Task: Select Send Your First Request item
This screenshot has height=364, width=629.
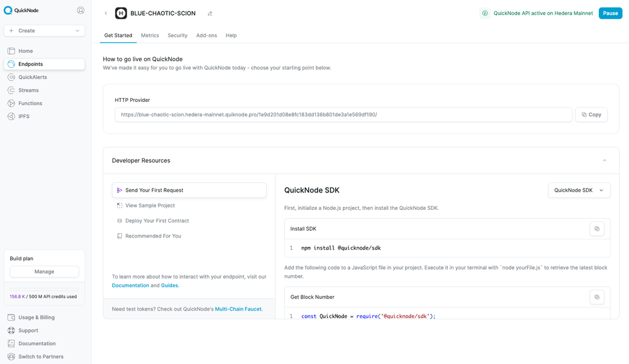Action: [189, 190]
